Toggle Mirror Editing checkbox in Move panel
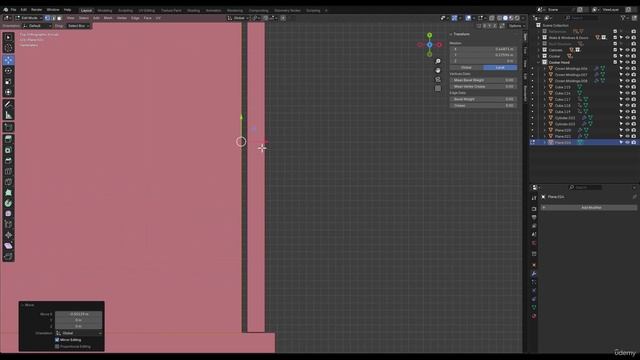The width and height of the screenshot is (640, 360). pos(57,340)
